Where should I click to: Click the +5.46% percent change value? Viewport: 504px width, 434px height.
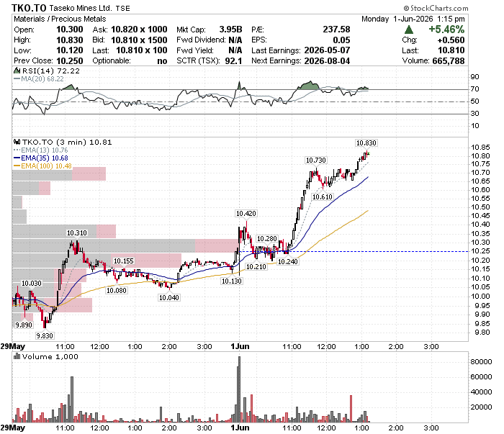pyautogui.click(x=446, y=30)
